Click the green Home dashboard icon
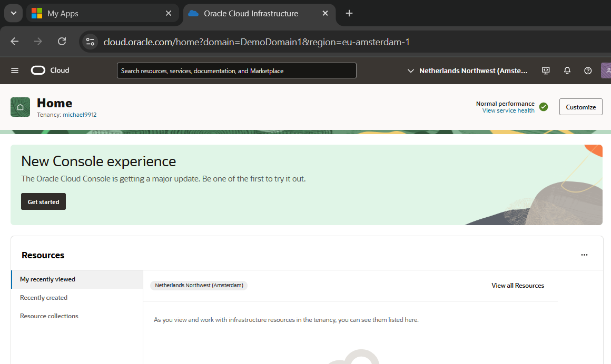 20,107
